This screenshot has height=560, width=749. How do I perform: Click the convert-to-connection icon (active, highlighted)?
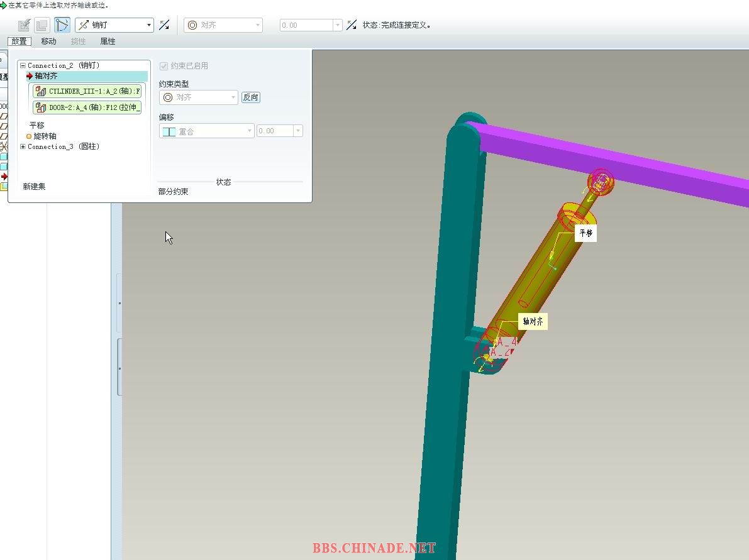coord(62,25)
